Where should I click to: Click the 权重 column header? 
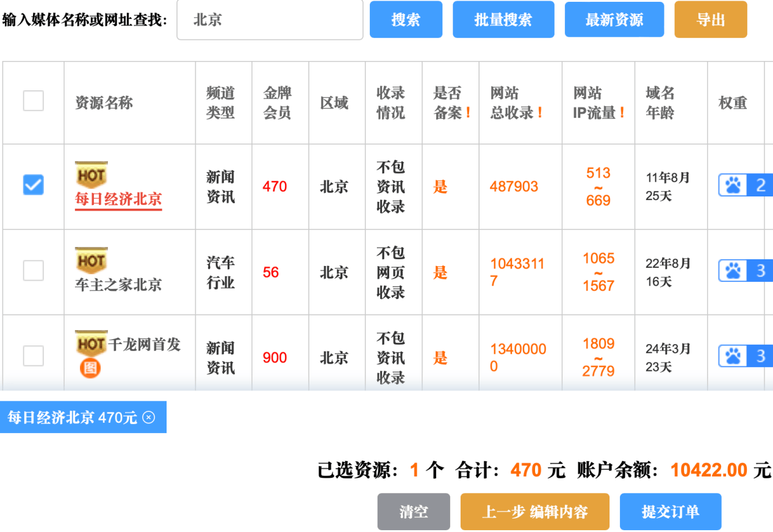[733, 103]
